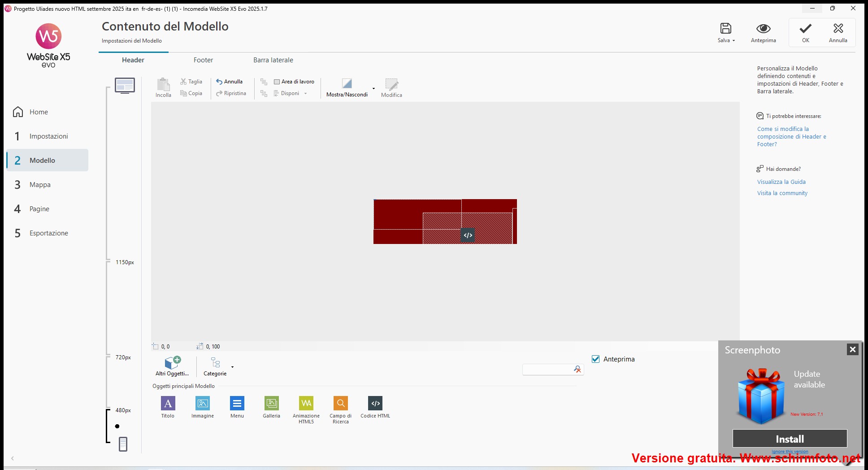Confirm with the OK button
The image size is (868, 470).
coord(806,33)
